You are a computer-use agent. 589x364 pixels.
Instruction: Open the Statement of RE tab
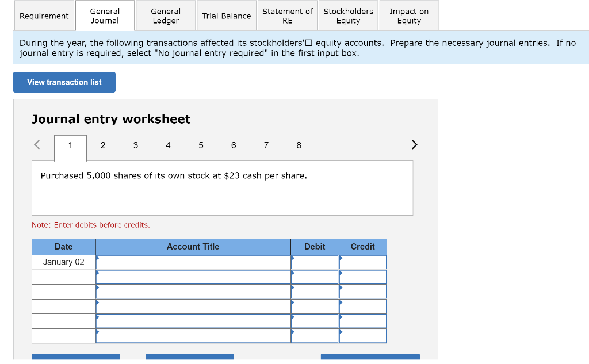tap(288, 16)
